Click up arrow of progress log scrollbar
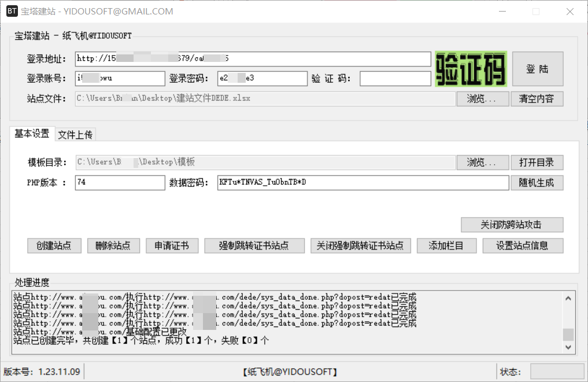This screenshot has height=382, width=588. [568, 298]
